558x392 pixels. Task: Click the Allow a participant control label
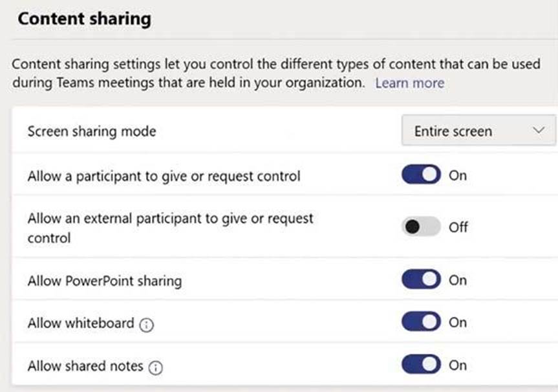(x=164, y=176)
